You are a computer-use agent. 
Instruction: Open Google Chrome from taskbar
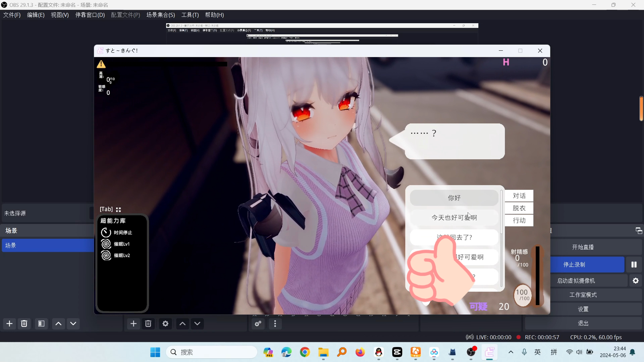tap(305, 352)
